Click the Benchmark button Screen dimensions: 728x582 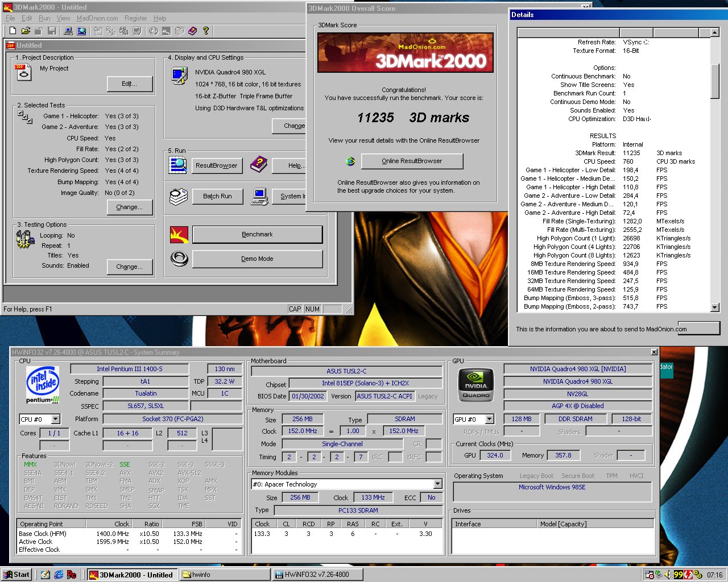(257, 234)
